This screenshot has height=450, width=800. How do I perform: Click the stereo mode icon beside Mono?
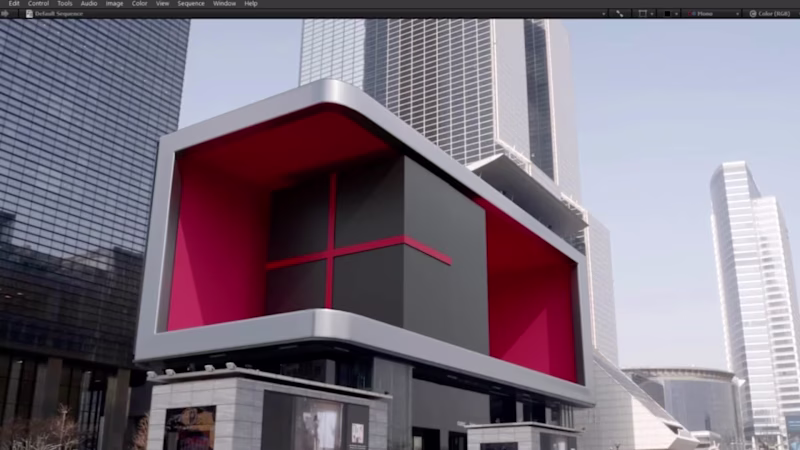click(x=692, y=14)
